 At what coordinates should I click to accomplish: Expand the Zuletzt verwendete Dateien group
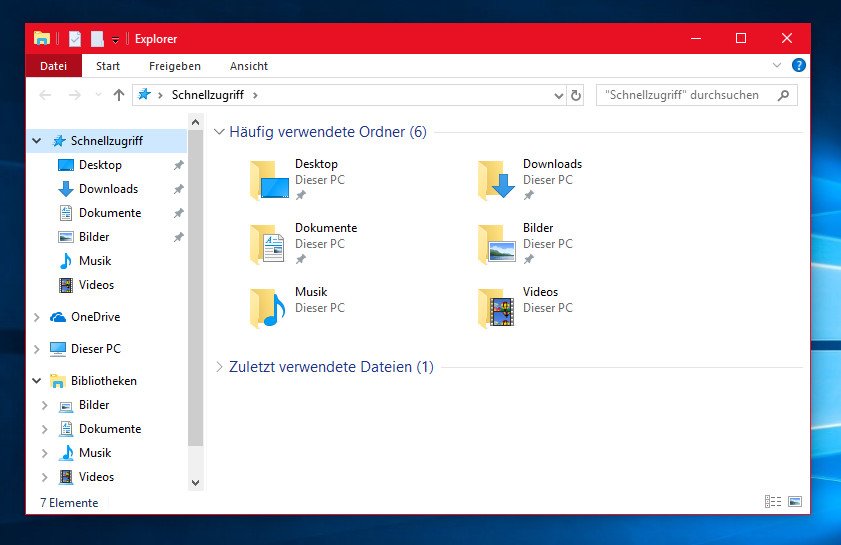(220, 367)
